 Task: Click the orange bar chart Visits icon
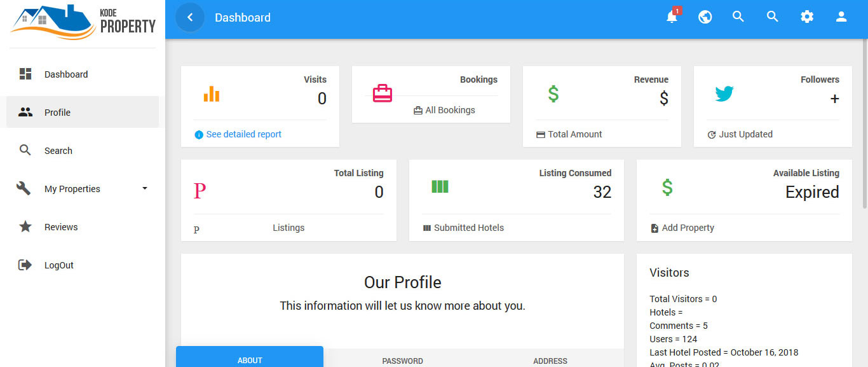click(211, 95)
